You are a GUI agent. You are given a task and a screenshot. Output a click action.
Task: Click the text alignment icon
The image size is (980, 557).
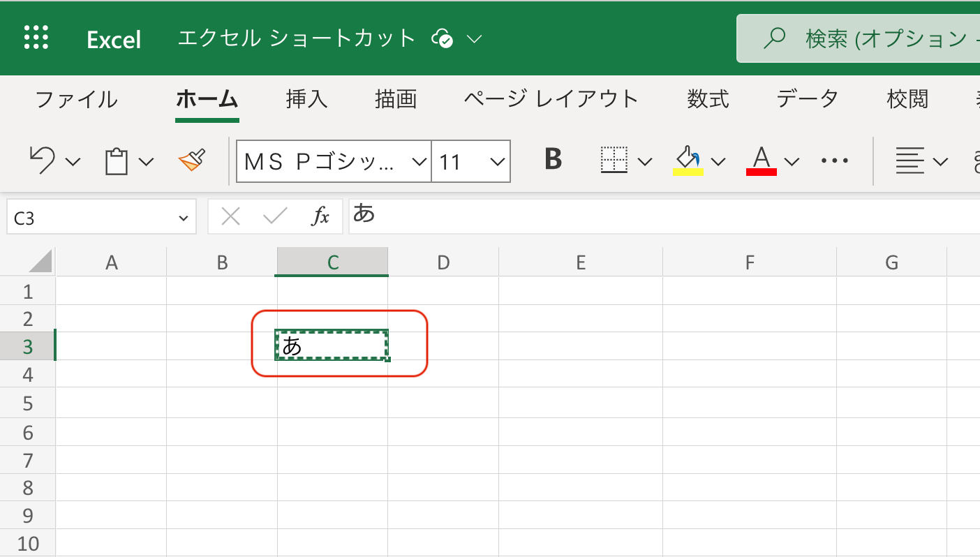coord(910,161)
